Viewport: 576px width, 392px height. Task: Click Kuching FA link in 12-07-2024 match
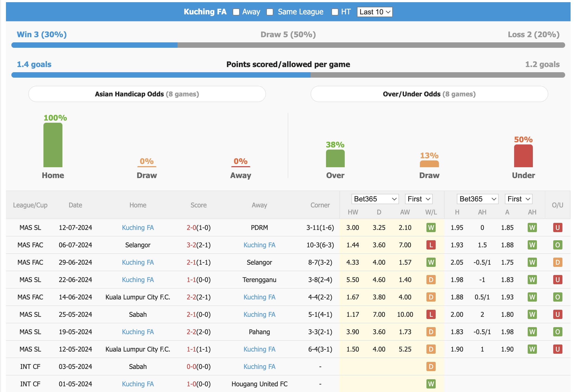coord(139,227)
